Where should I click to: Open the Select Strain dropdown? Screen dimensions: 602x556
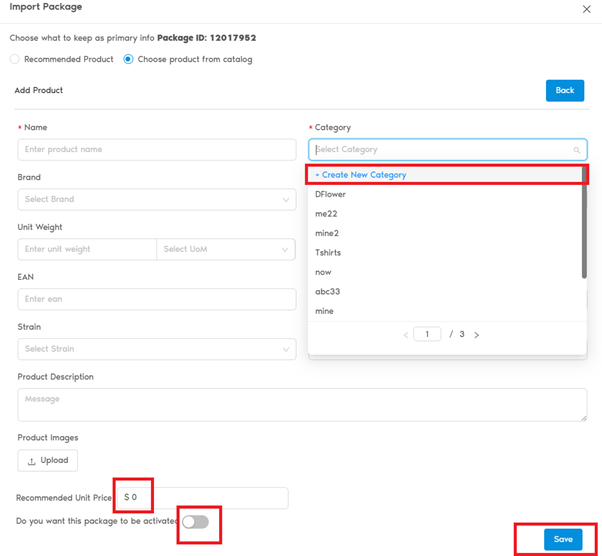tap(157, 349)
